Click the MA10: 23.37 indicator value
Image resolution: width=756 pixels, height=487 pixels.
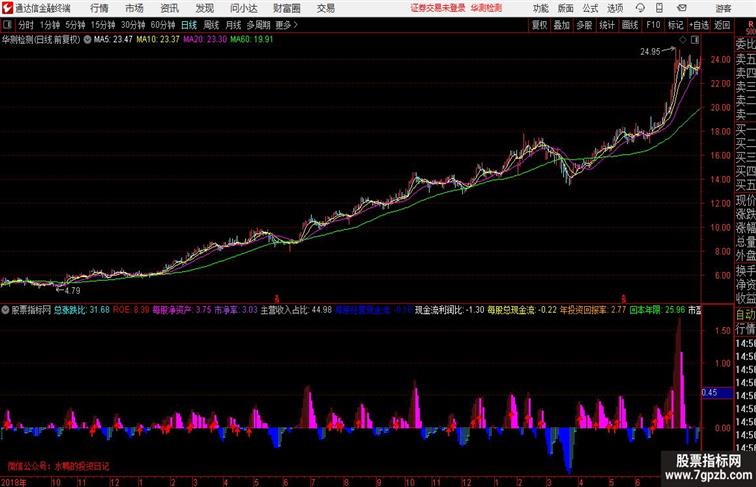[158, 40]
